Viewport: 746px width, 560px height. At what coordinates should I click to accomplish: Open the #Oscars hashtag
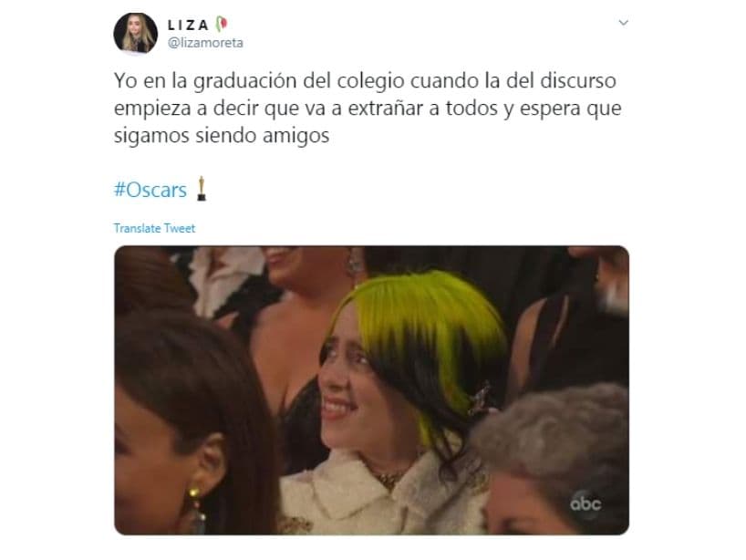click(x=150, y=190)
